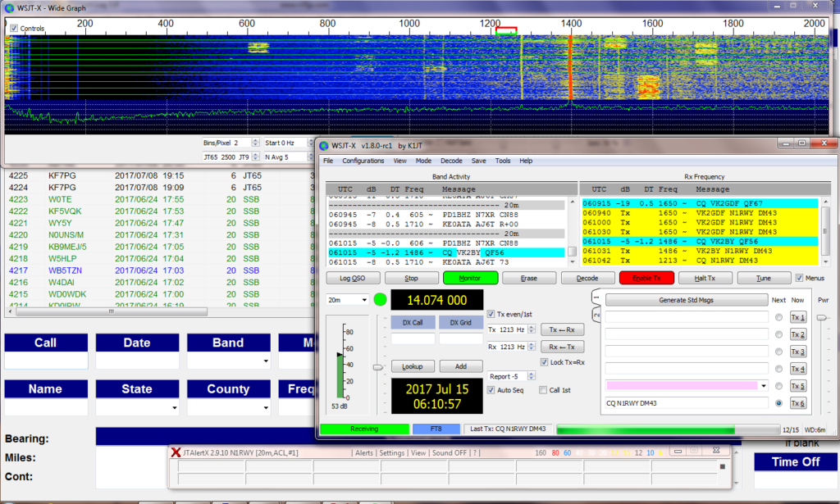Open the Mode menu
Screen dimensions: 840x504
coord(423,161)
